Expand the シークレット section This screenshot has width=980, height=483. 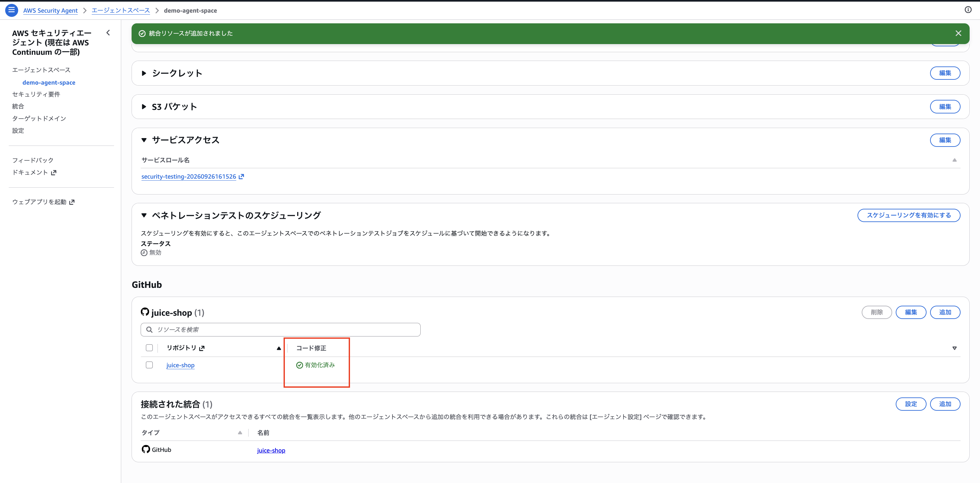pyautogui.click(x=144, y=73)
